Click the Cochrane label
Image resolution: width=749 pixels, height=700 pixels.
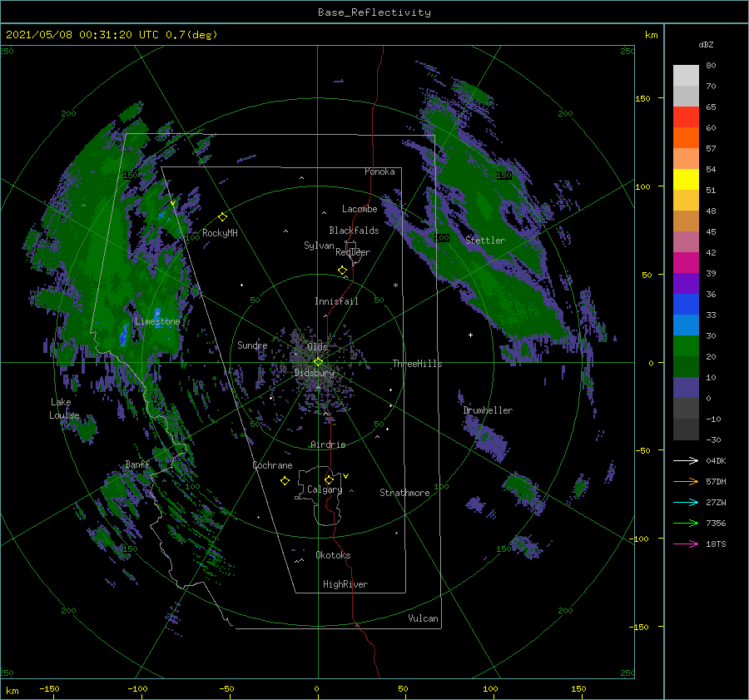pos(272,465)
